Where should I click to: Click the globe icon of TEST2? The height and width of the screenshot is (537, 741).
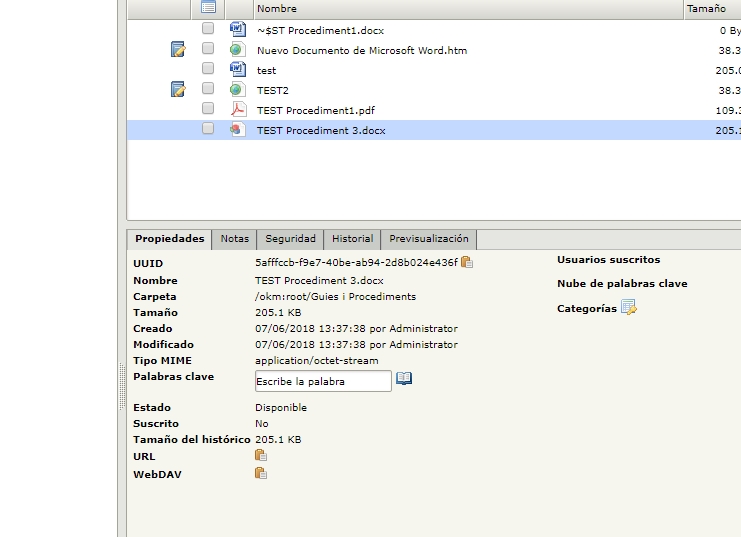click(238, 89)
